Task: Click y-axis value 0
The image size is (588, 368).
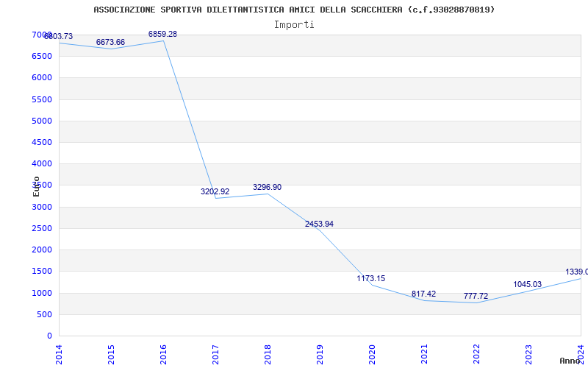Action: tap(49, 336)
